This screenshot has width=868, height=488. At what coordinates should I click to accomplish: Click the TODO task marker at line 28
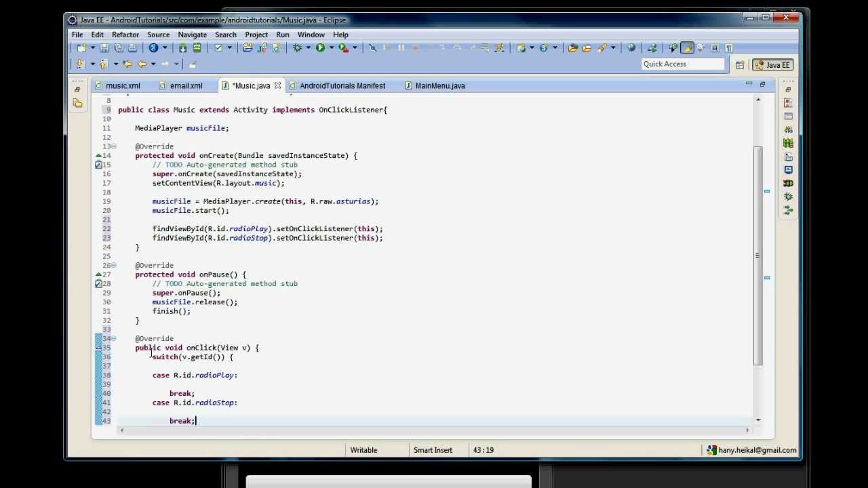pyautogui.click(x=98, y=284)
